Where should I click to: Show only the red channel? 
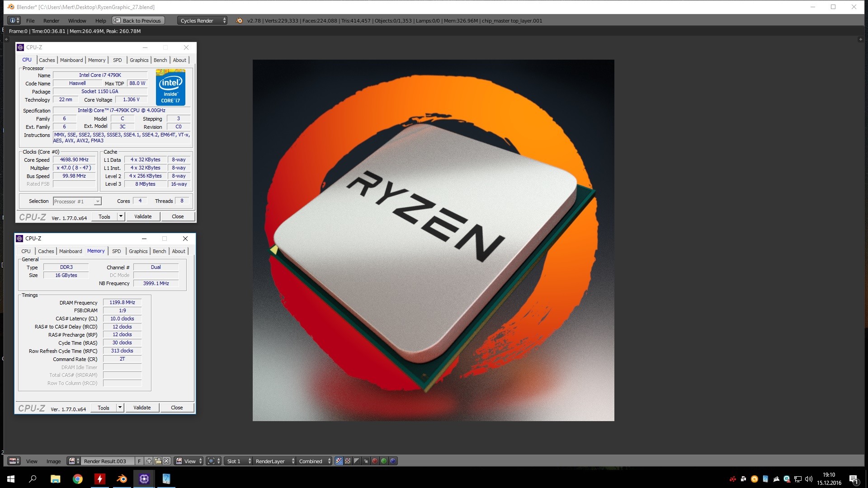(375, 461)
